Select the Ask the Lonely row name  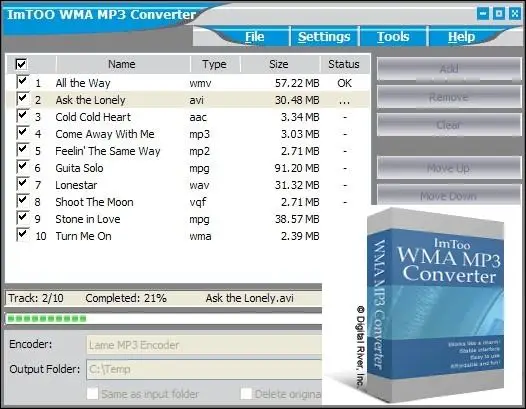[90, 100]
